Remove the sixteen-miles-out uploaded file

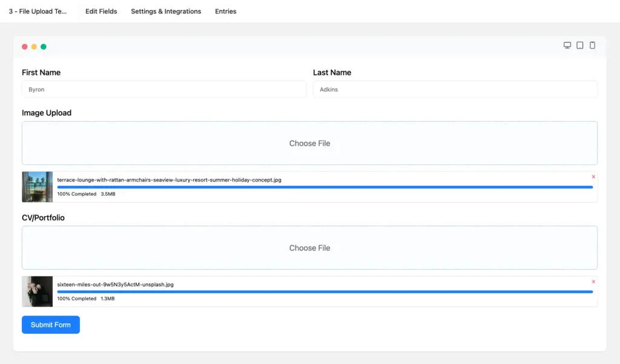coord(593,281)
